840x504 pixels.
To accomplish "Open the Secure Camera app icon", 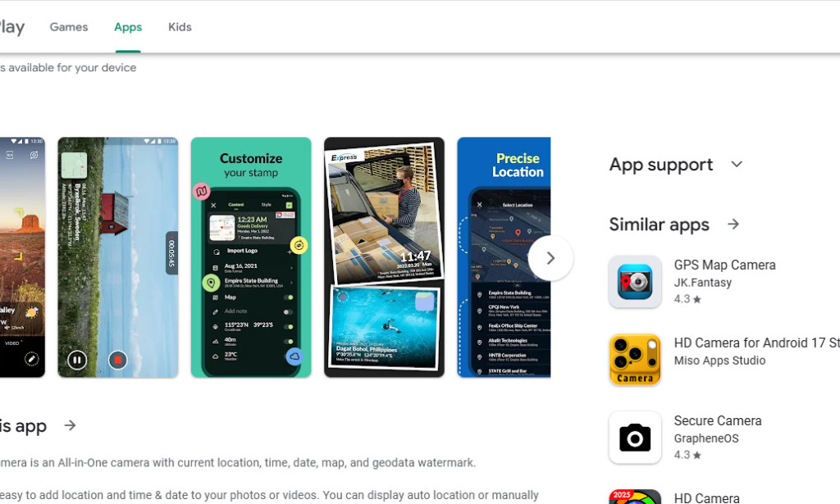I will 635,437.
